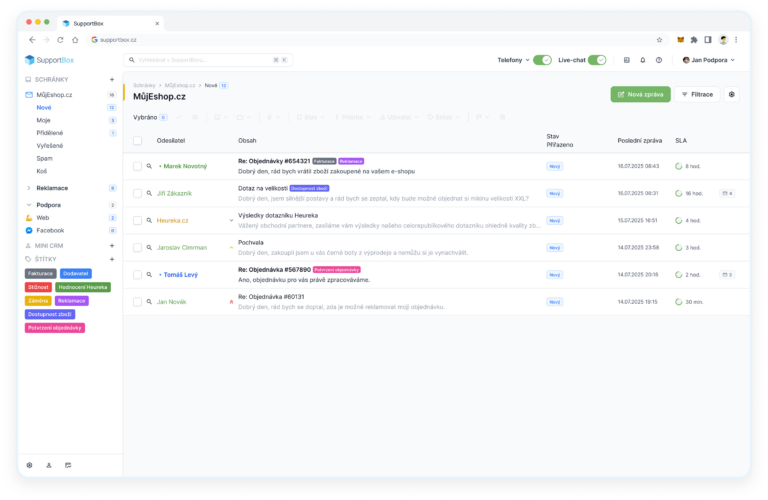Open the Spam folder
Image resolution: width=768 pixels, height=500 pixels.
[x=44, y=159]
